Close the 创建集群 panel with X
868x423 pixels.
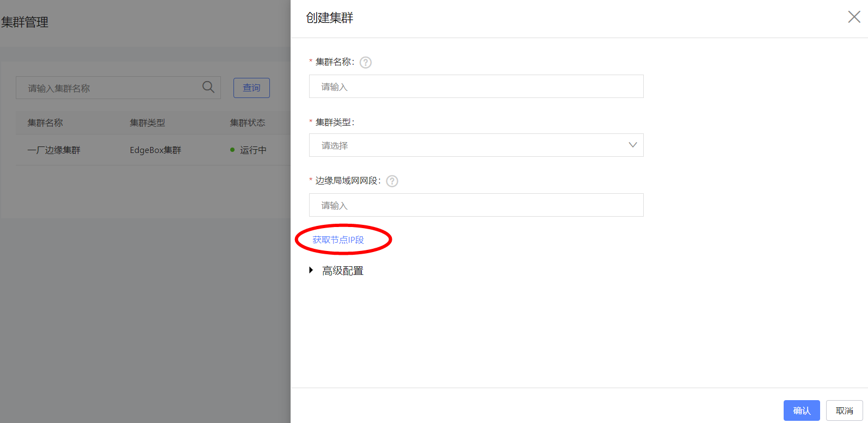(x=854, y=17)
